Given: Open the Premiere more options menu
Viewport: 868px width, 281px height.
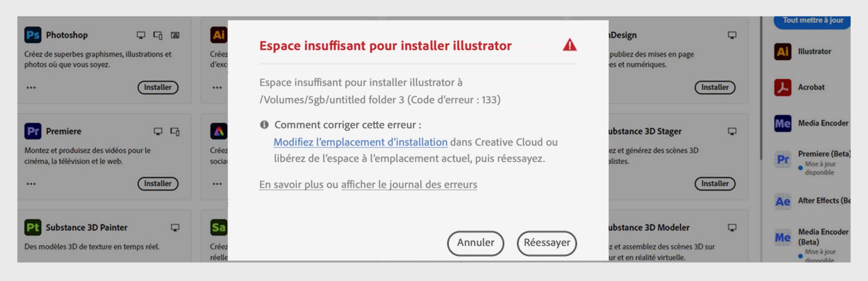Looking at the screenshot, I should [x=31, y=184].
